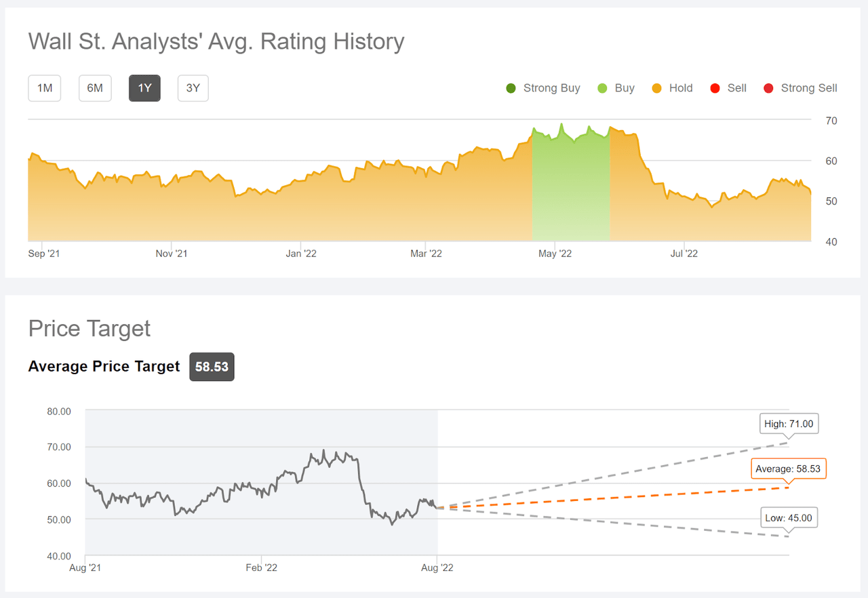This screenshot has height=598, width=868.
Task: Toggle the Strong Sell legend dot
Action: (x=769, y=88)
